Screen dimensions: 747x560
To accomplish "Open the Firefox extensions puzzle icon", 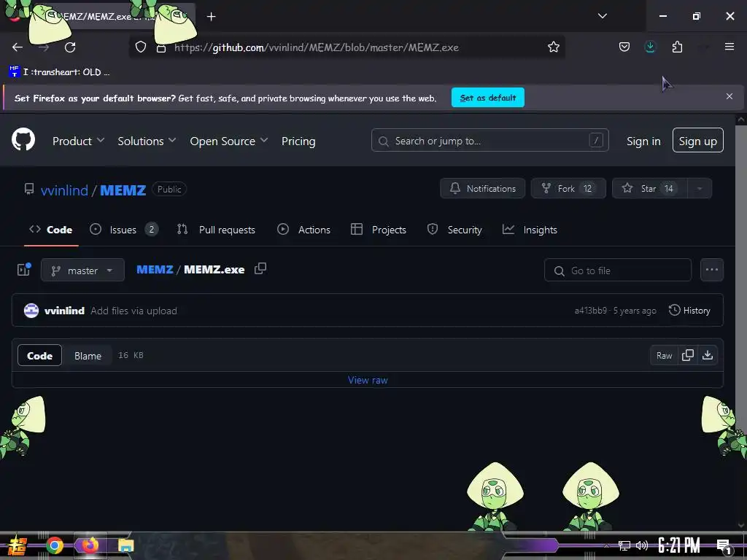I will (677, 47).
